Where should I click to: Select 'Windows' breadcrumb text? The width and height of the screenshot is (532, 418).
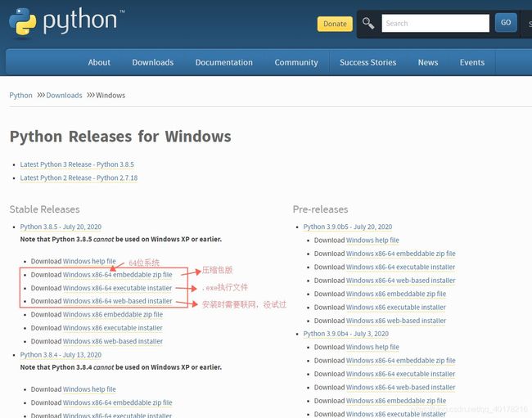[x=110, y=95]
